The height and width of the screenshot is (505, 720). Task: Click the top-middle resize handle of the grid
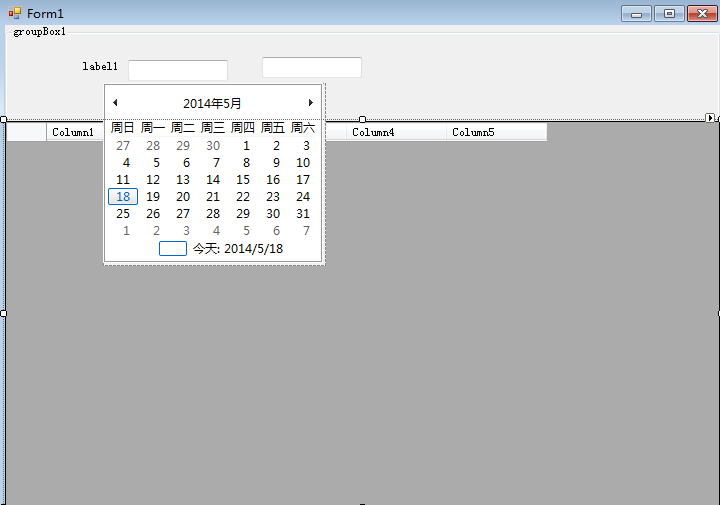(x=362, y=119)
